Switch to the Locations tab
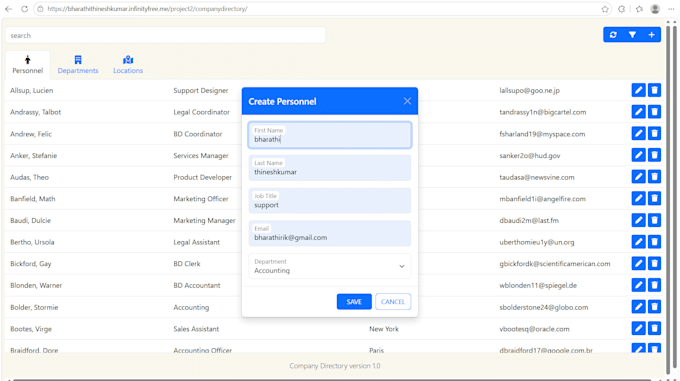This screenshot has height=381, width=680. pyautogui.click(x=128, y=65)
